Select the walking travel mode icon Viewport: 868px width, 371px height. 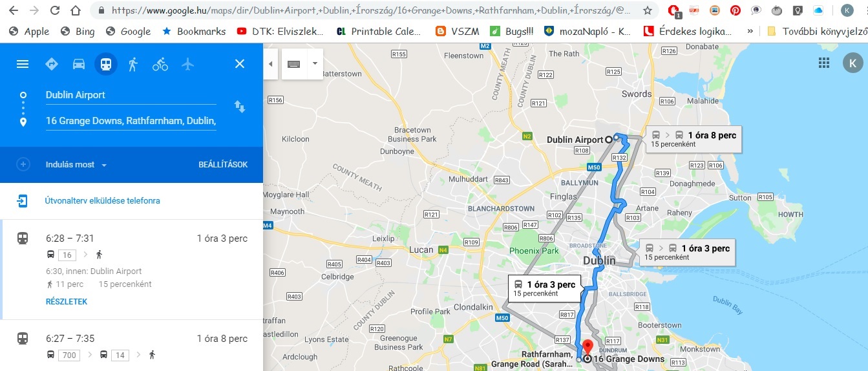pyautogui.click(x=133, y=64)
